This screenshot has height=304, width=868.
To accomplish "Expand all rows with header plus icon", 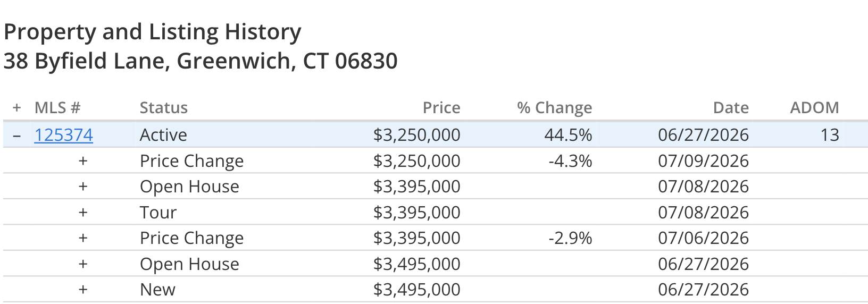I will pyautogui.click(x=17, y=108).
